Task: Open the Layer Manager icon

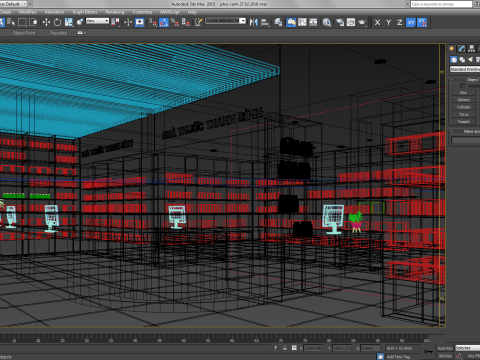Action: pyautogui.click(x=278, y=22)
